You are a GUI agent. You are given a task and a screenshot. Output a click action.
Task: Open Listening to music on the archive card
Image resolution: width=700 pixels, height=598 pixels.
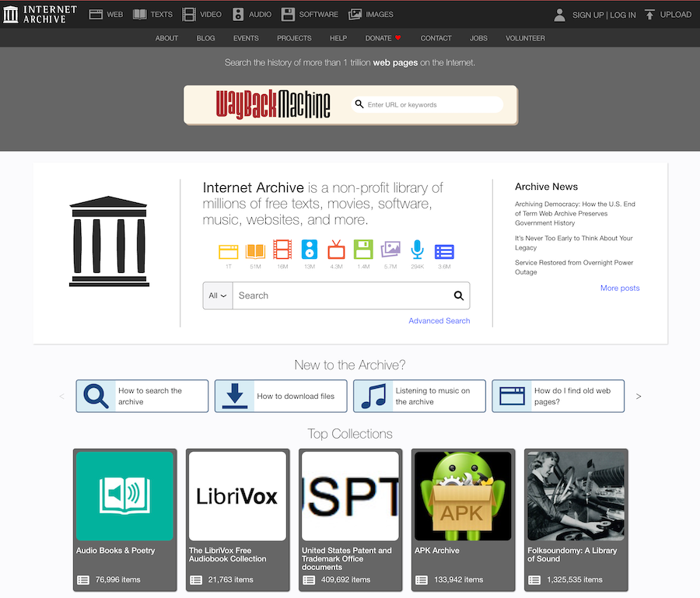pos(419,396)
